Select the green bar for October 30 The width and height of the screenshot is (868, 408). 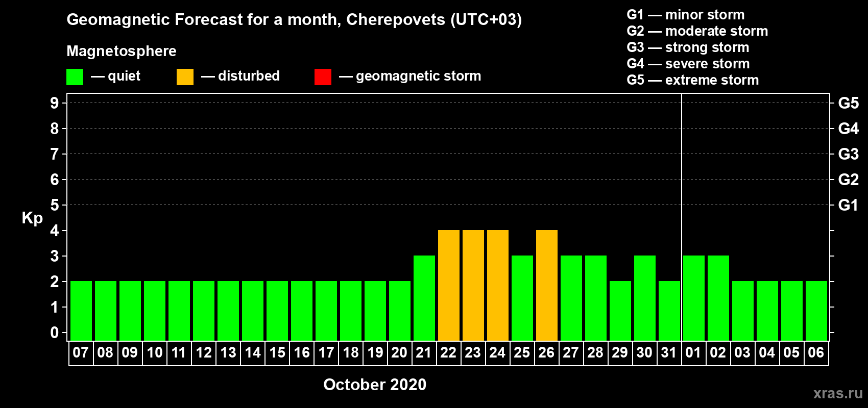645,298
